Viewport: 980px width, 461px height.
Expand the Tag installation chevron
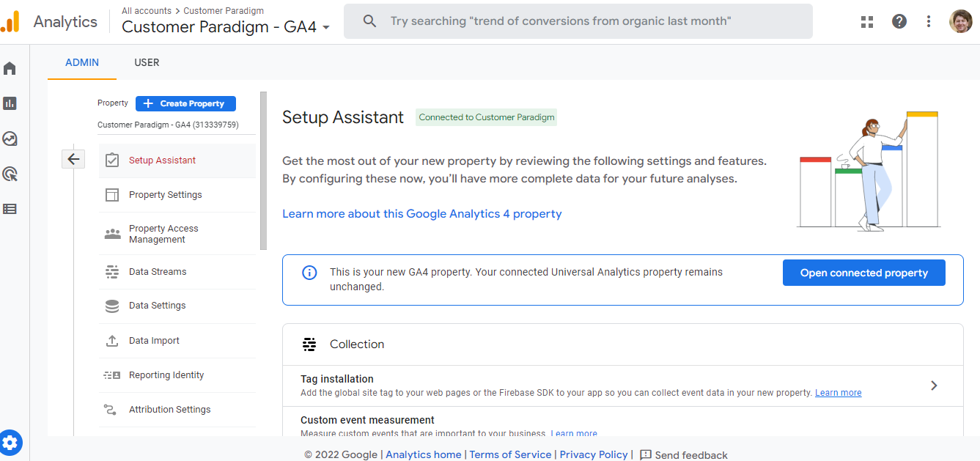point(934,385)
